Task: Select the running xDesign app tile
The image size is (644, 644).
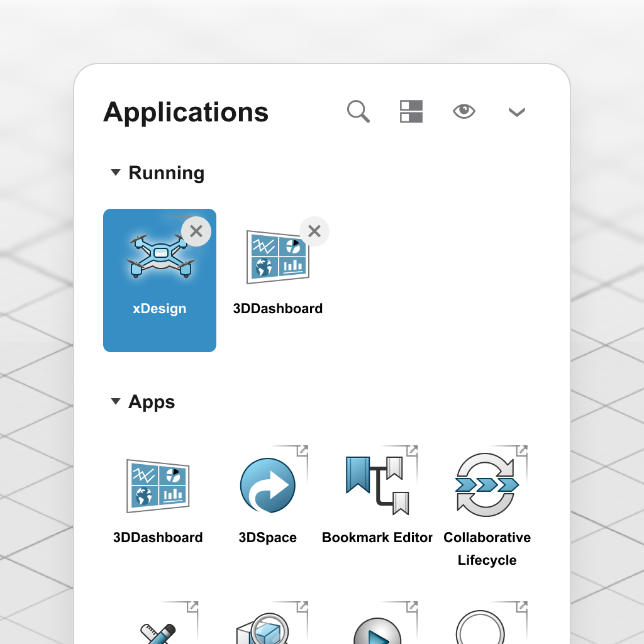Action: point(160,280)
